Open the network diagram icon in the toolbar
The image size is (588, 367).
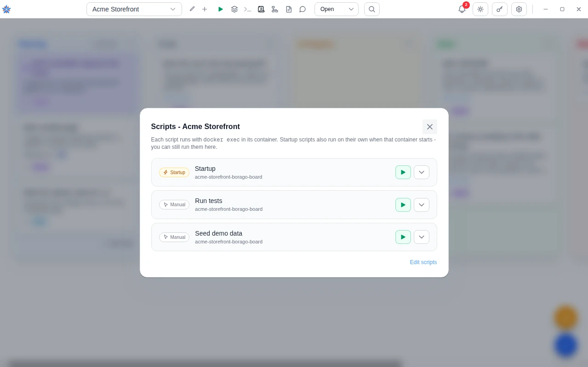tap(275, 9)
